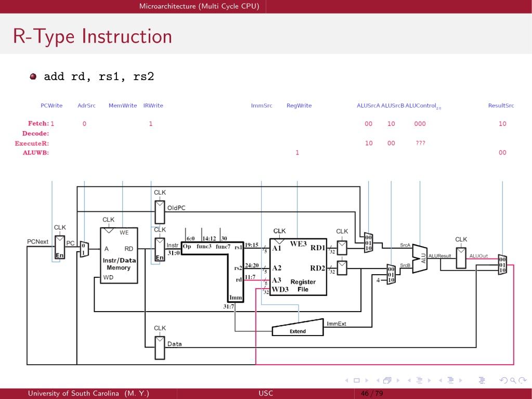
Task: Open the Microarchitecture (Multi Cycle CPU) header link
Action: pos(199,6)
